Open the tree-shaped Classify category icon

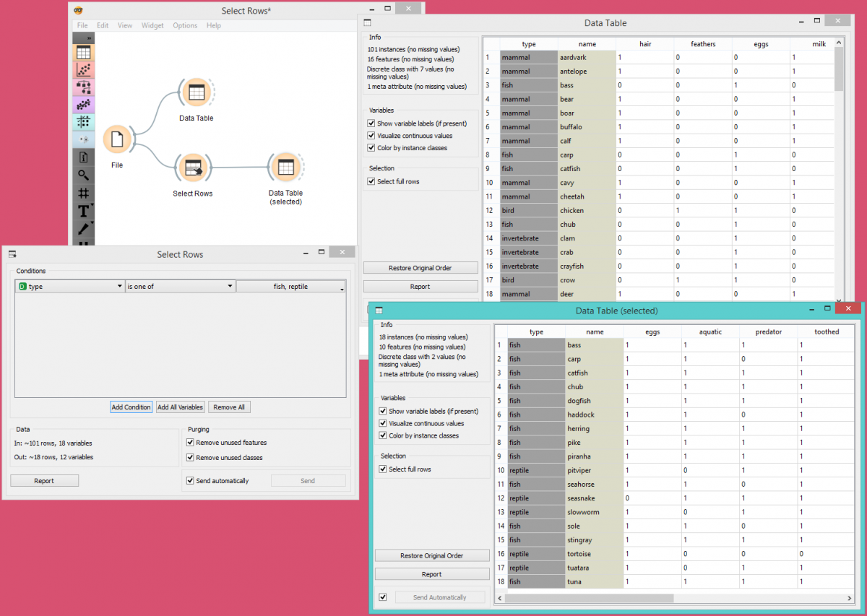83,87
